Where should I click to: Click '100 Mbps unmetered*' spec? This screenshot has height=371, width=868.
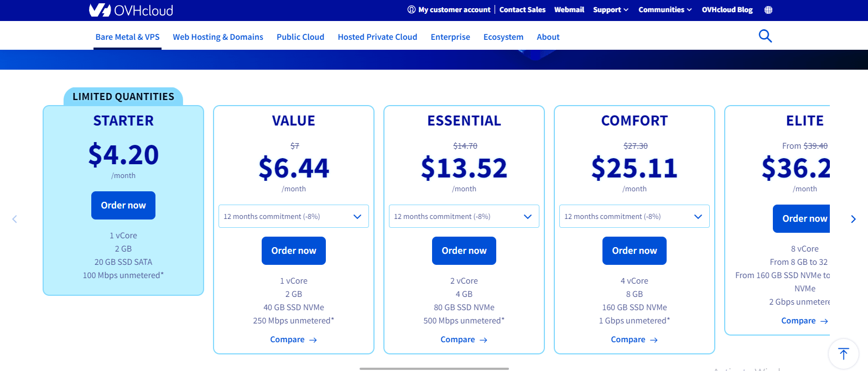coord(123,275)
